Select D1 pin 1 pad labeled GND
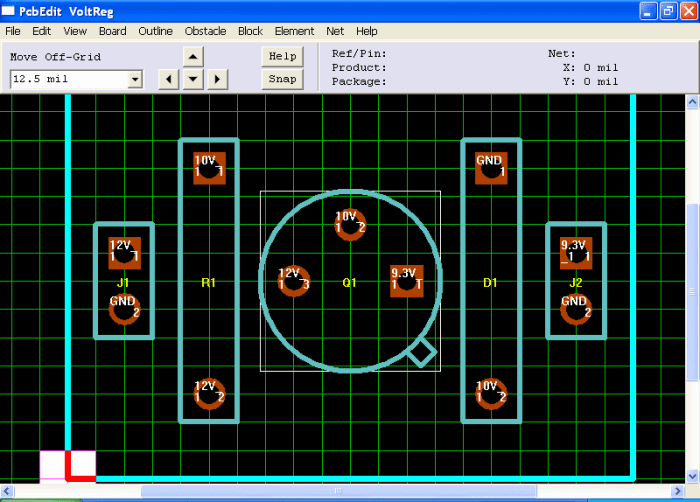Viewport: 700px width, 502px height. coord(491,168)
